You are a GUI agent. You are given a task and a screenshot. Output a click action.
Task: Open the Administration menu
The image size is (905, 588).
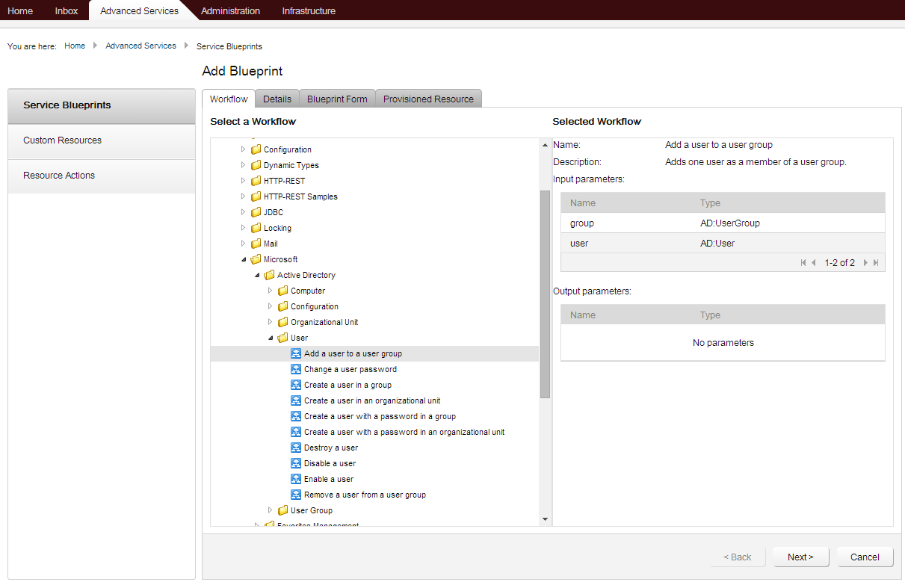[230, 10]
